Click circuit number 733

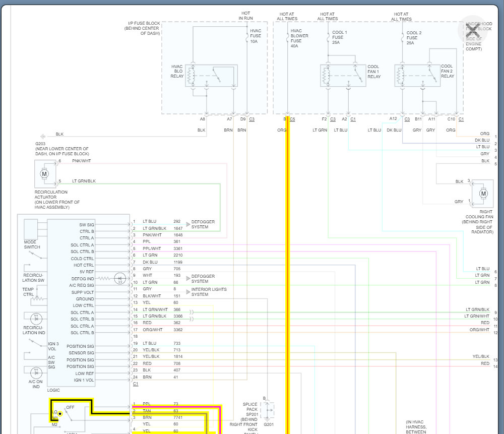(x=177, y=344)
